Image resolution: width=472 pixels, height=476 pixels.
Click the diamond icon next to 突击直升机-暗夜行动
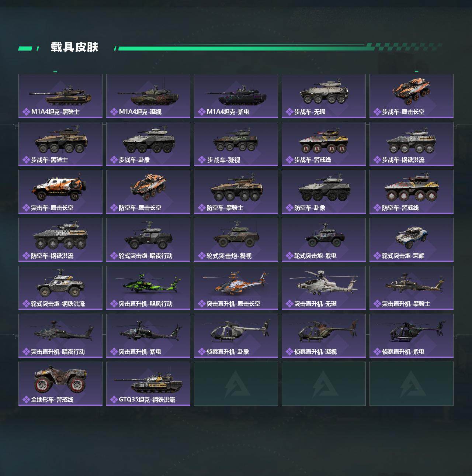click(x=26, y=352)
